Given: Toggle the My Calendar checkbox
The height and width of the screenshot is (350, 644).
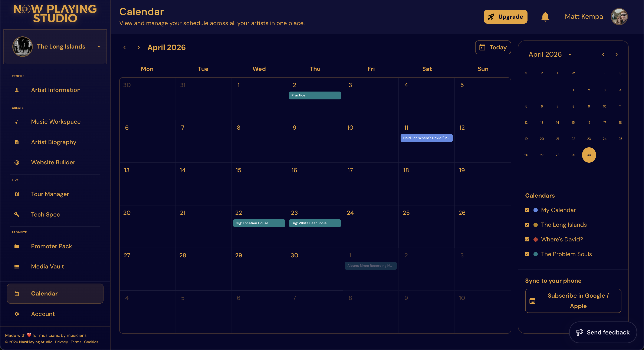Looking at the screenshot, I should [x=527, y=210].
